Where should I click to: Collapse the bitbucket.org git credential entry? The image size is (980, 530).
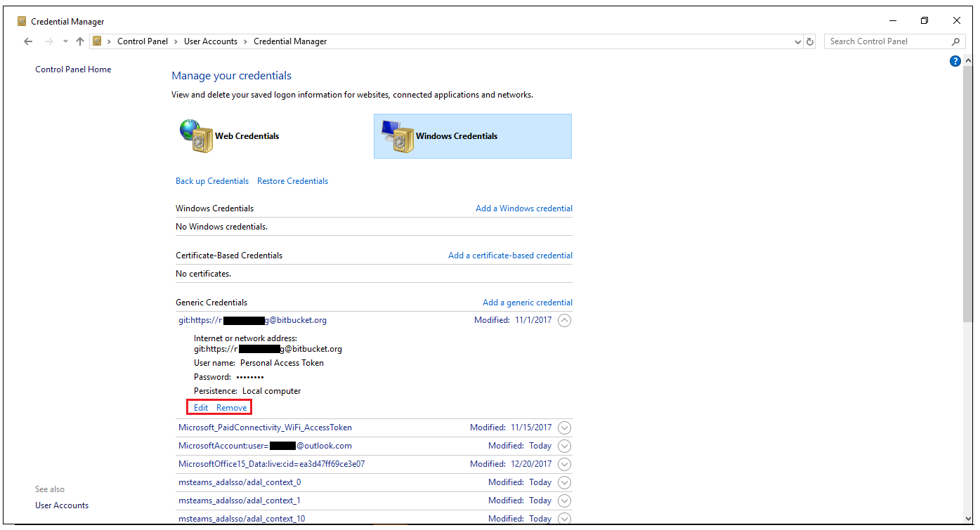pos(564,321)
